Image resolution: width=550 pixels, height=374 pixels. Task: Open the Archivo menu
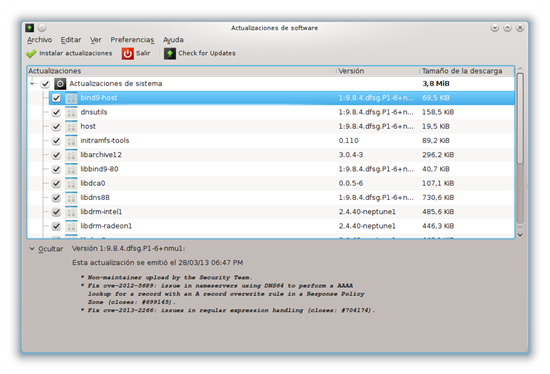click(40, 40)
